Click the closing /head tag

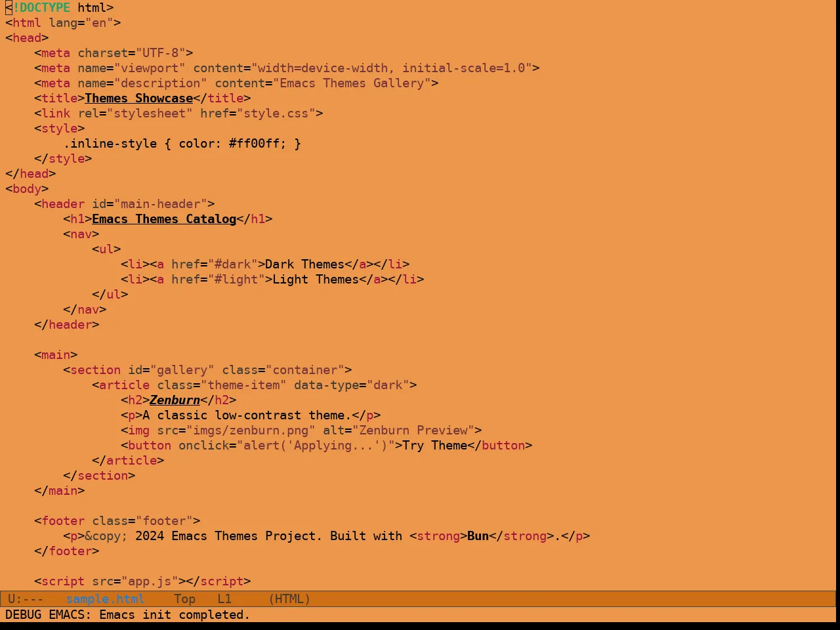31,174
